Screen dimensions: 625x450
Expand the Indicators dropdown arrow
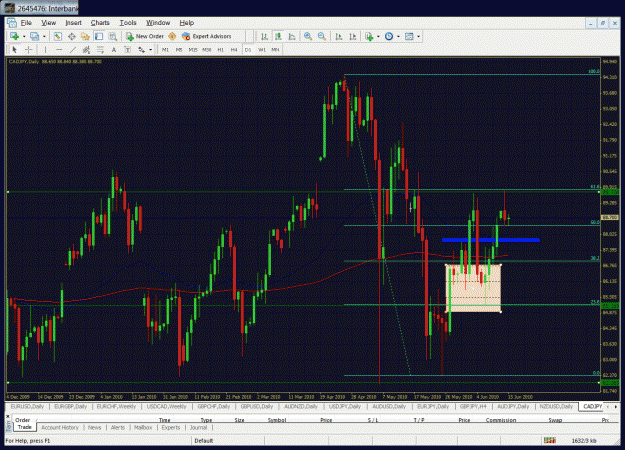coord(378,36)
